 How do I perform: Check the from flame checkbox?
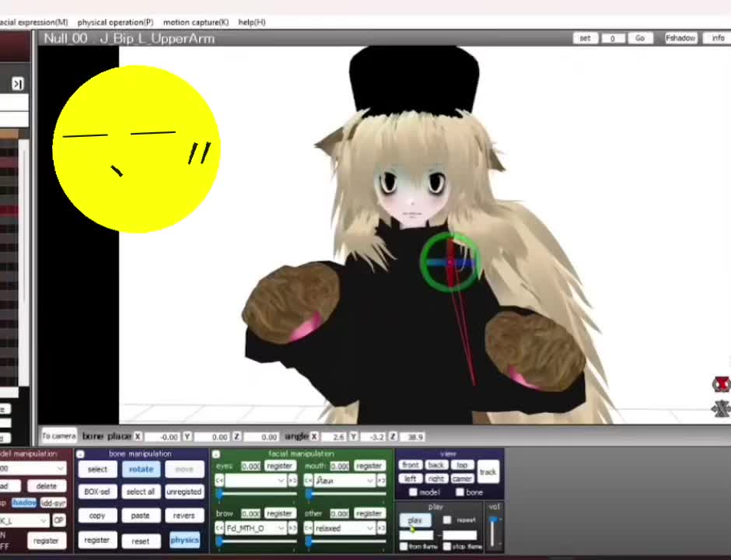pos(404,546)
